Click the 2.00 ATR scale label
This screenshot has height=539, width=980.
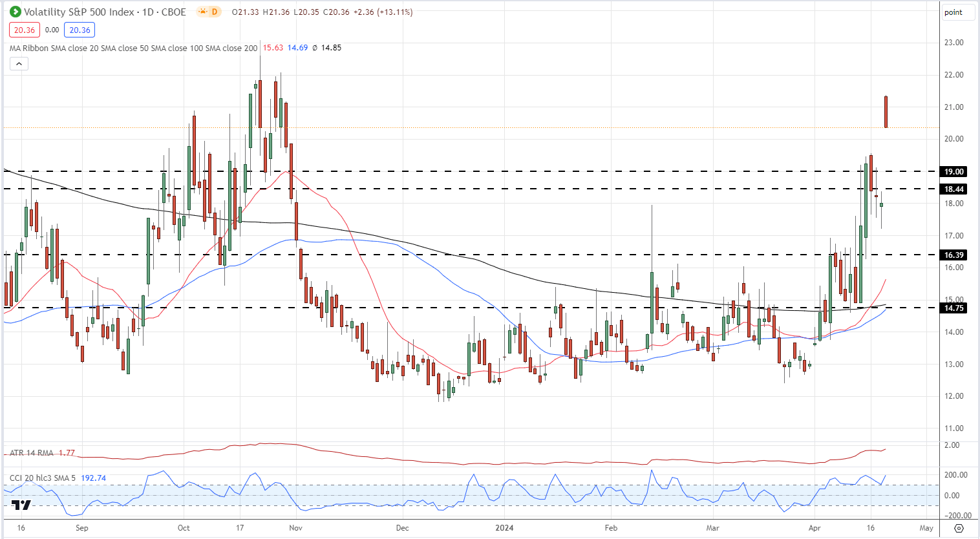[x=952, y=445]
